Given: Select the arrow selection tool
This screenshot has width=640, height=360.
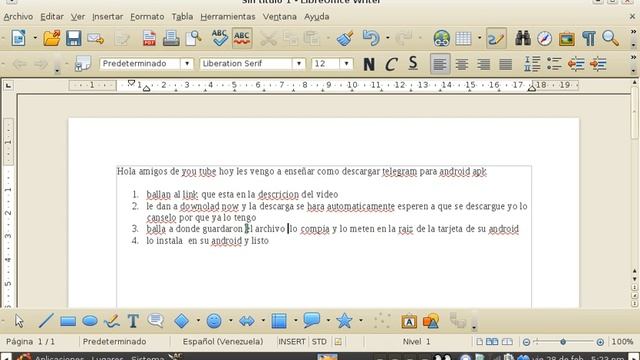Looking at the screenshot, I should (x=19, y=321).
